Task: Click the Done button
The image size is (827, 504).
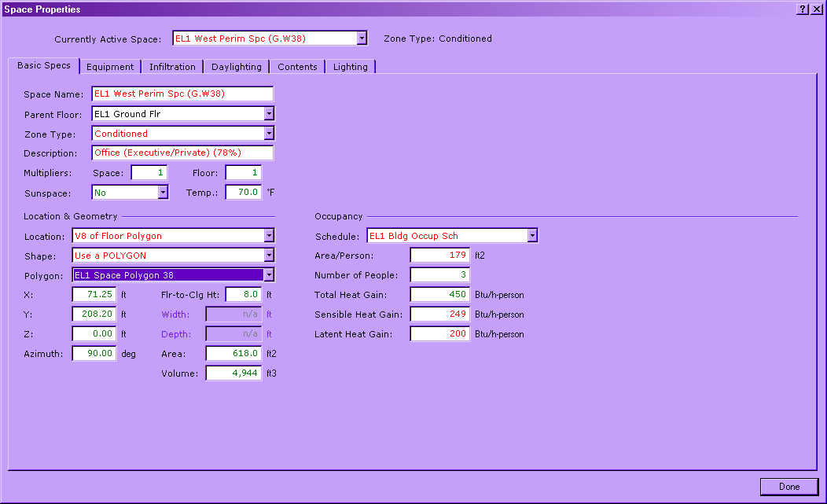Action: coord(788,487)
